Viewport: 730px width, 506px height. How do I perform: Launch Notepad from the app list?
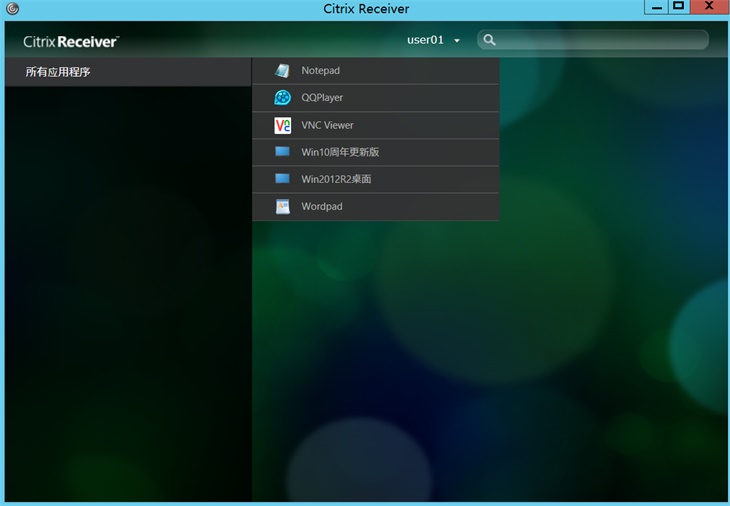pos(375,71)
